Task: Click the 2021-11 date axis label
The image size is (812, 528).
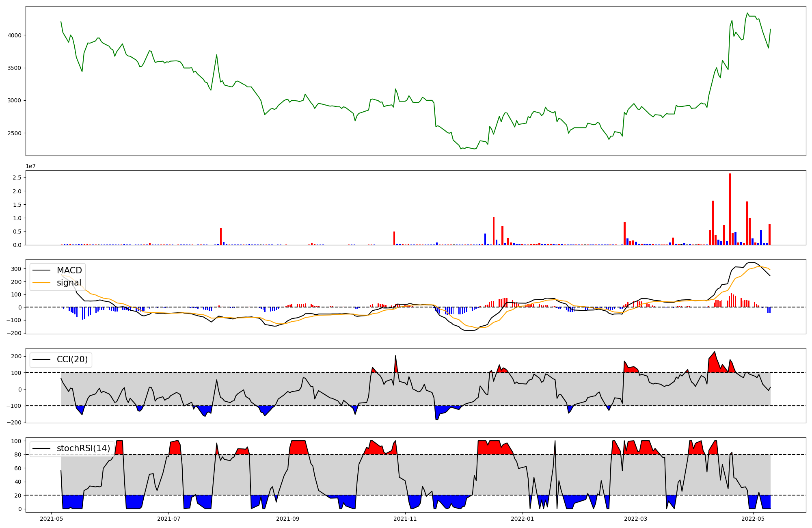Action: 405,519
